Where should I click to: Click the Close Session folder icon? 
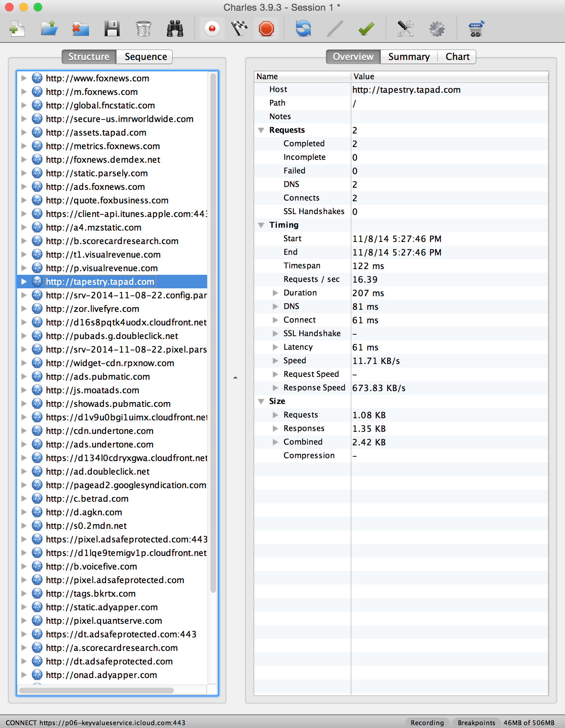pyautogui.click(x=80, y=29)
